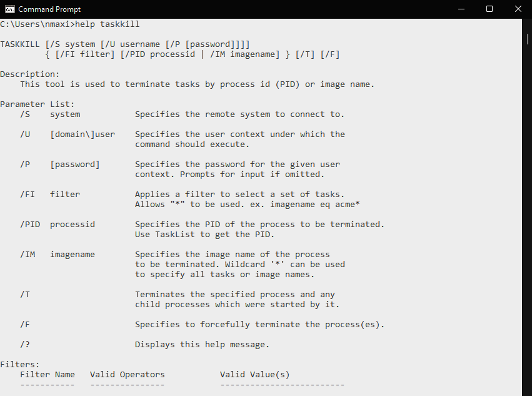Click the Command Prompt icon in the title bar
This screenshot has width=532, height=396.
tap(9, 9)
